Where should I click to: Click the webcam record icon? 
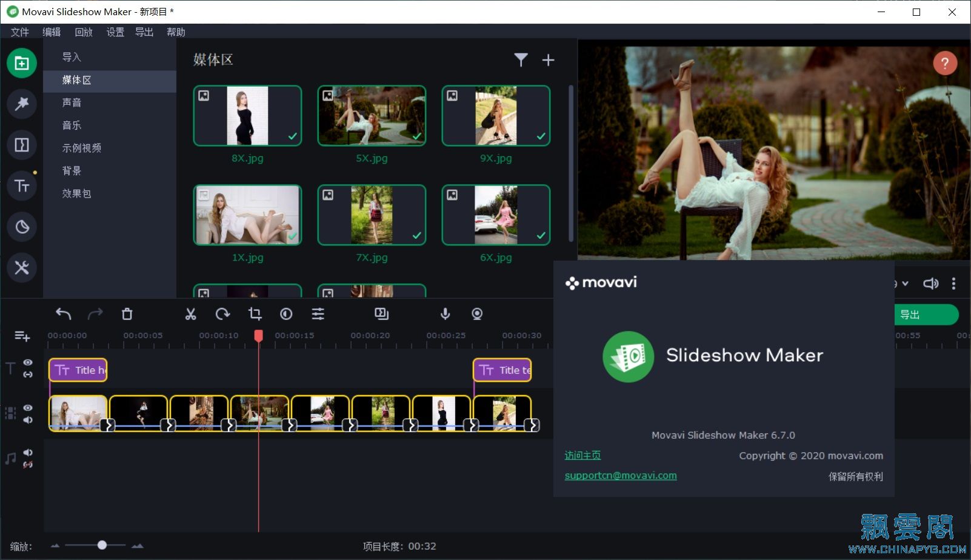[477, 314]
